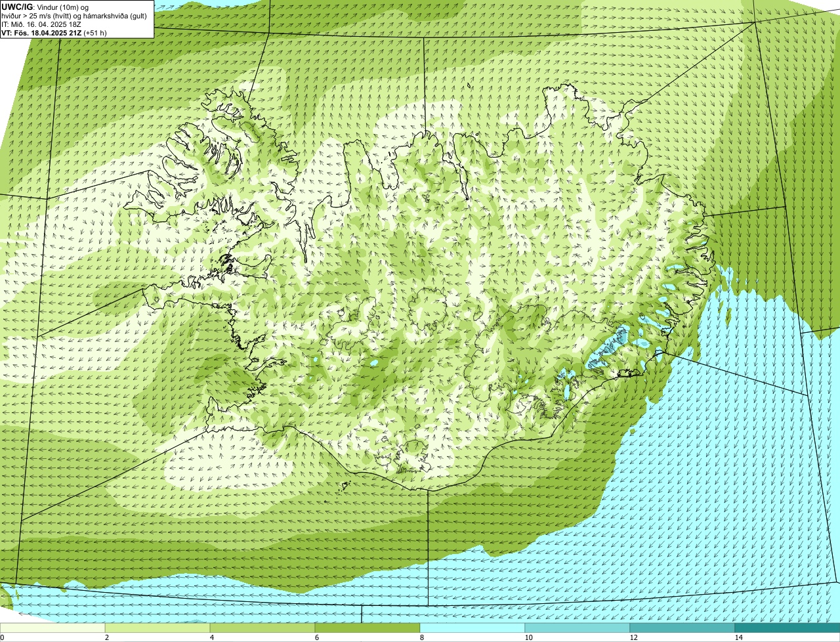Click the scale label "2"
The image size is (840, 642).
[x=106, y=637]
